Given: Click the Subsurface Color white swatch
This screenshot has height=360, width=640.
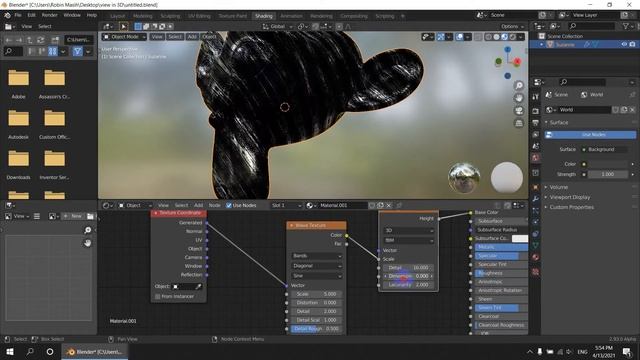Looking at the screenshot, I should point(520,238).
